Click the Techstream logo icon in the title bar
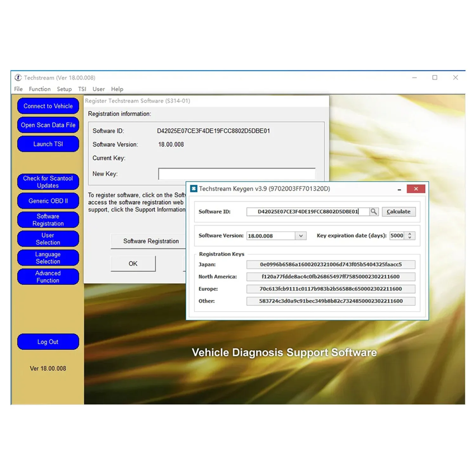This screenshot has width=476, height=476. (x=18, y=78)
